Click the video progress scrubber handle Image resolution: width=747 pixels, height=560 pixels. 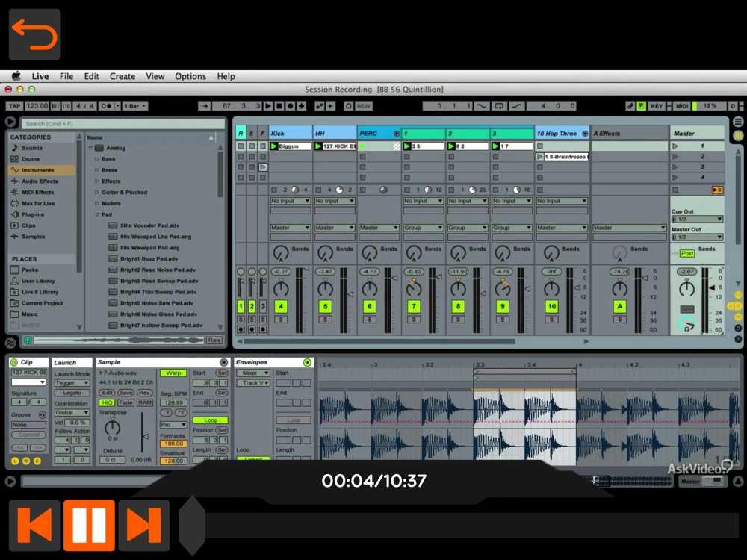(191, 525)
